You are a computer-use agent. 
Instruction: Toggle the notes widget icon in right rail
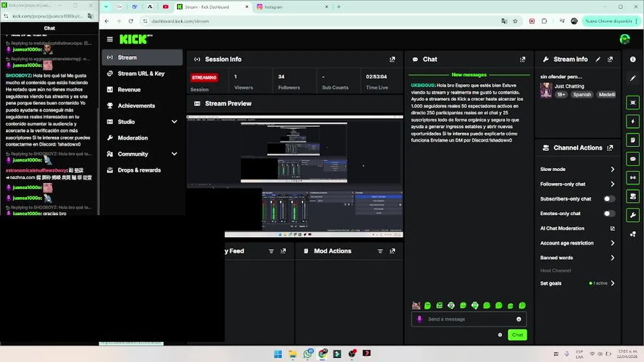coord(633,140)
